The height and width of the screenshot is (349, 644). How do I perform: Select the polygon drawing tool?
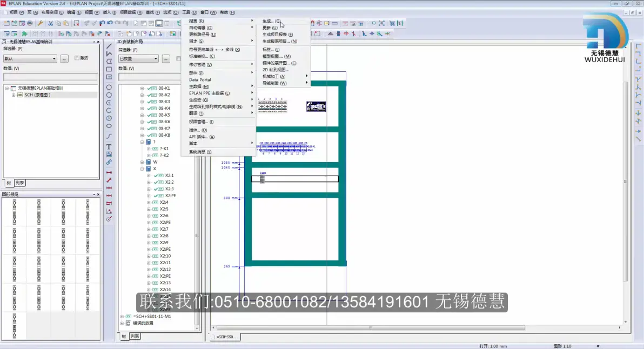coord(109,61)
